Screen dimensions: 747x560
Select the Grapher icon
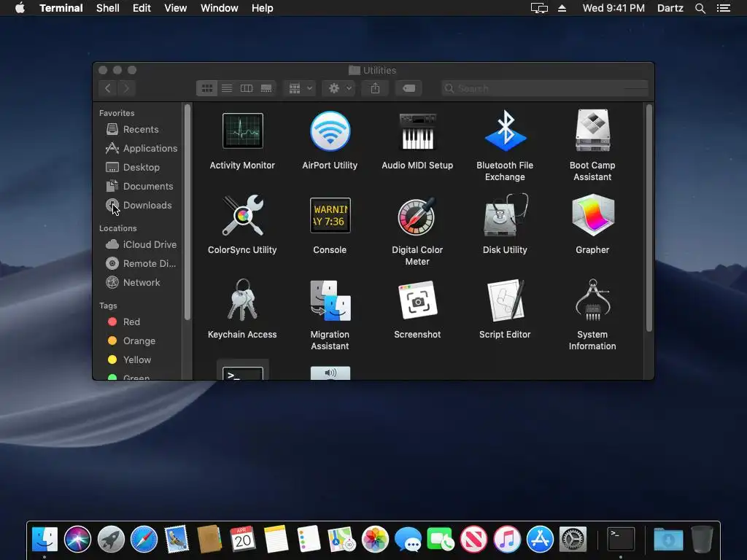(x=592, y=215)
